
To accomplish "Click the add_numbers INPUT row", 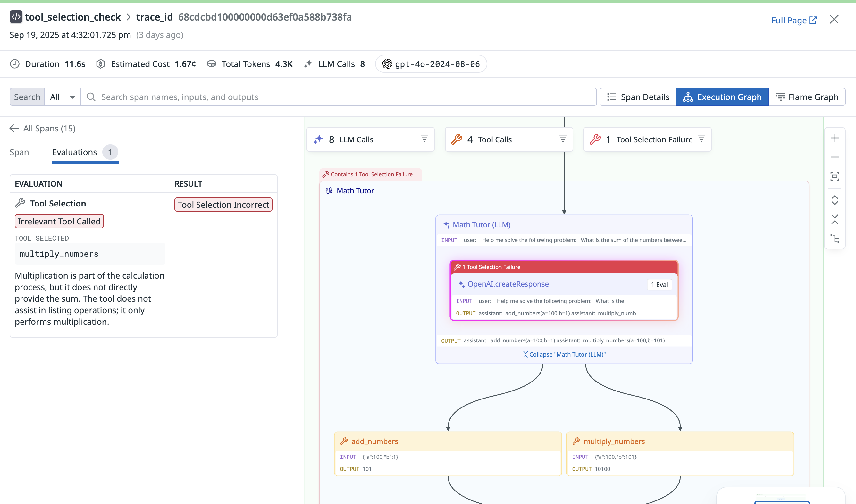I will tap(448, 457).
